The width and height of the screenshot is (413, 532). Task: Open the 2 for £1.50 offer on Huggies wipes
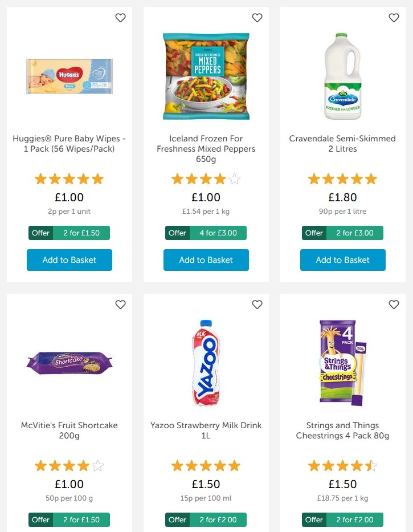[69, 233]
